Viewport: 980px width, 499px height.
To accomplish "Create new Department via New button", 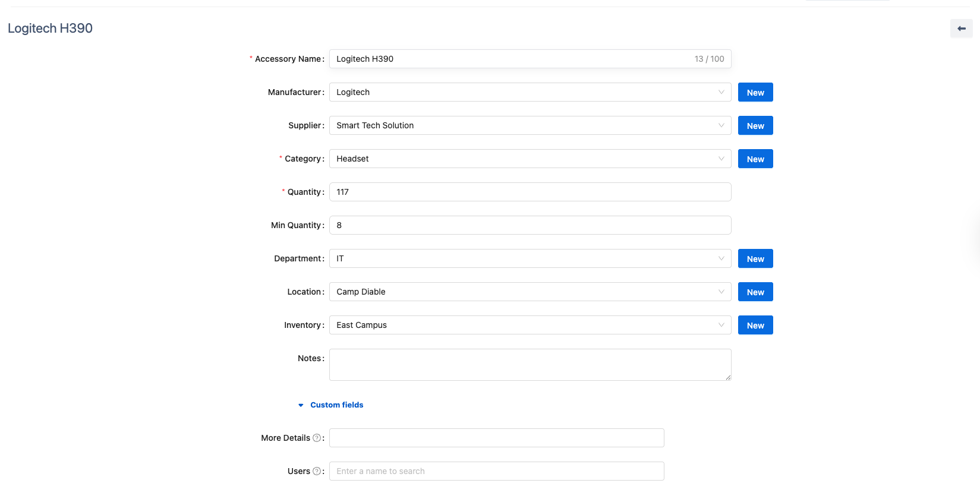I will point(755,258).
